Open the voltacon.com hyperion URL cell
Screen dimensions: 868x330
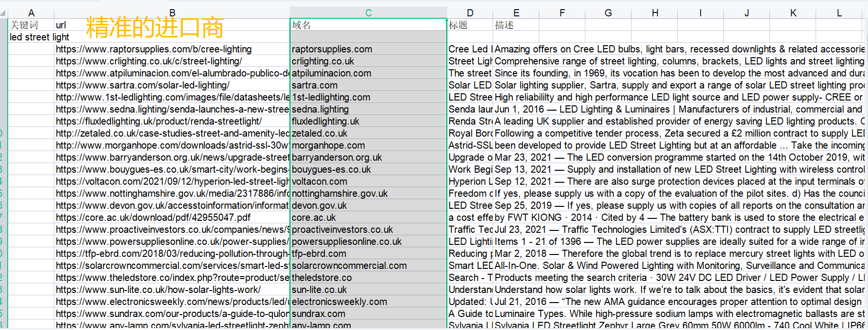(172, 181)
